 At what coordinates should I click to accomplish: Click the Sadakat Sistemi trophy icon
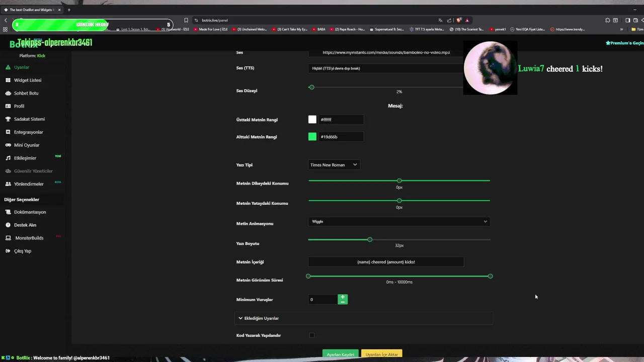[x=8, y=119]
